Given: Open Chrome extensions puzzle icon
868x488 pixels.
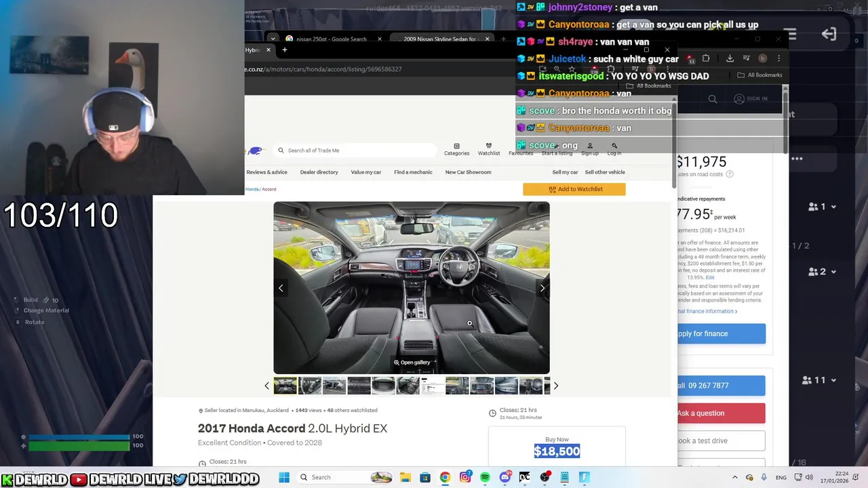Looking at the screenshot, I should (706, 58).
